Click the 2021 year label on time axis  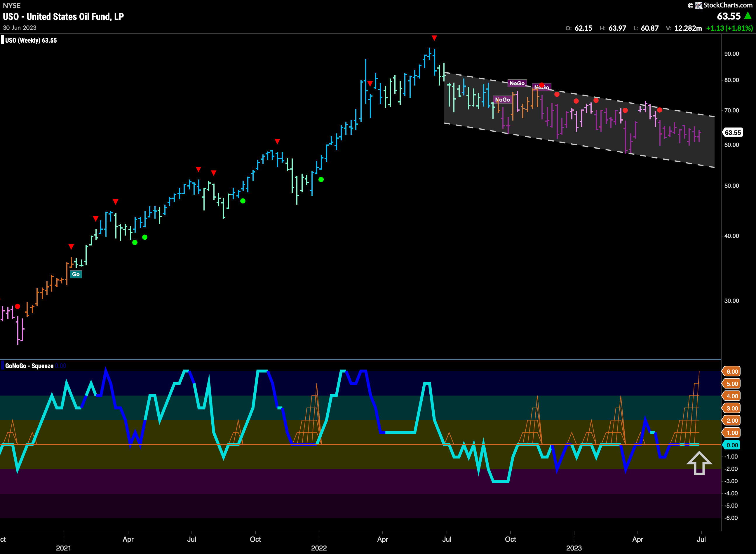pos(63,548)
